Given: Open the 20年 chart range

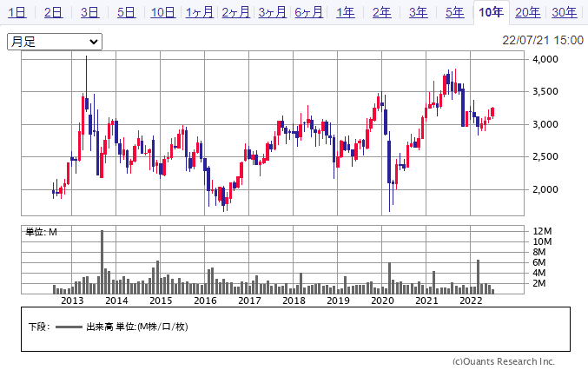Looking at the screenshot, I should point(527,12).
